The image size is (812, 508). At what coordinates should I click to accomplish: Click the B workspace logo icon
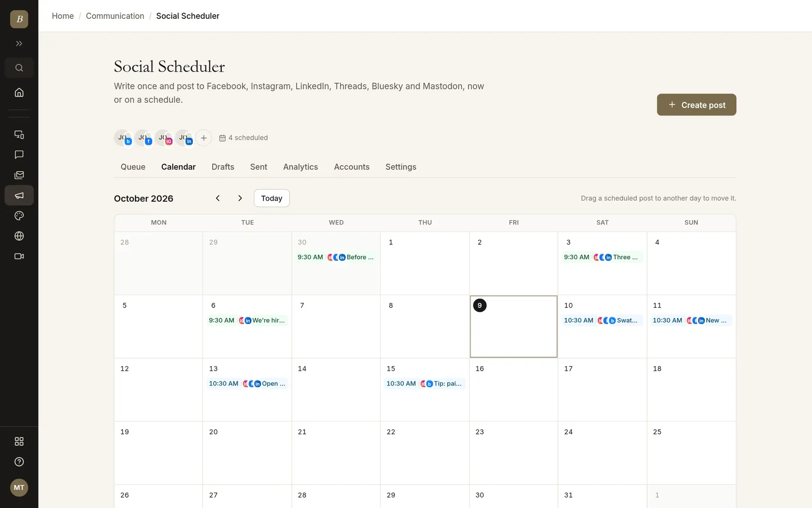[19, 19]
